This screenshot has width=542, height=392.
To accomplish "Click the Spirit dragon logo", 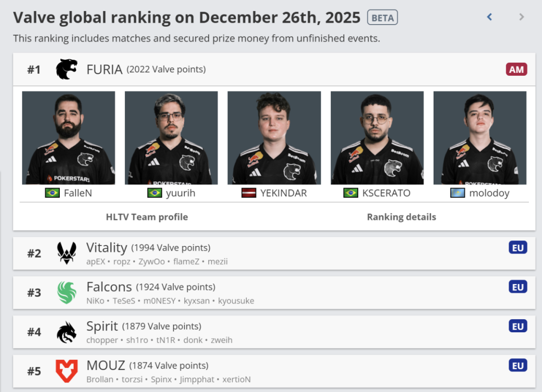I will click(x=66, y=332).
